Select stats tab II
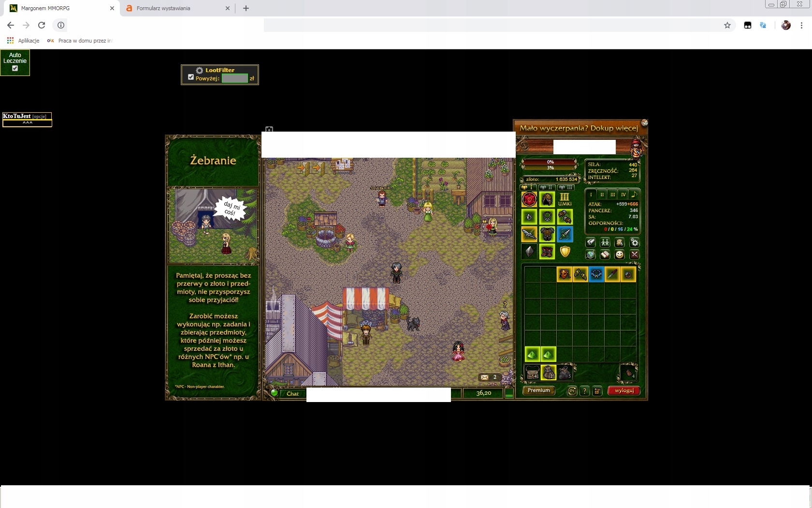The width and height of the screenshot is (812, 508). (602, 194)
